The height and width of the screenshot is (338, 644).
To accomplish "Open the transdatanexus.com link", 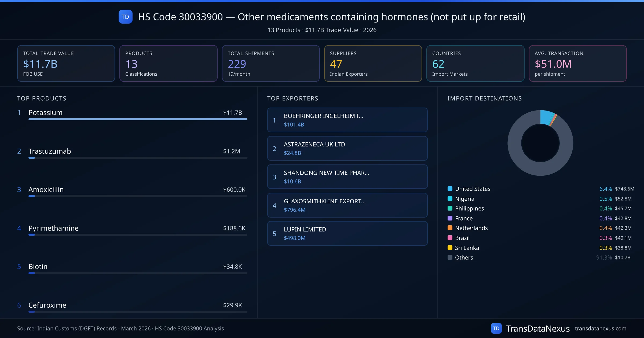I will (x=600, y=328).
